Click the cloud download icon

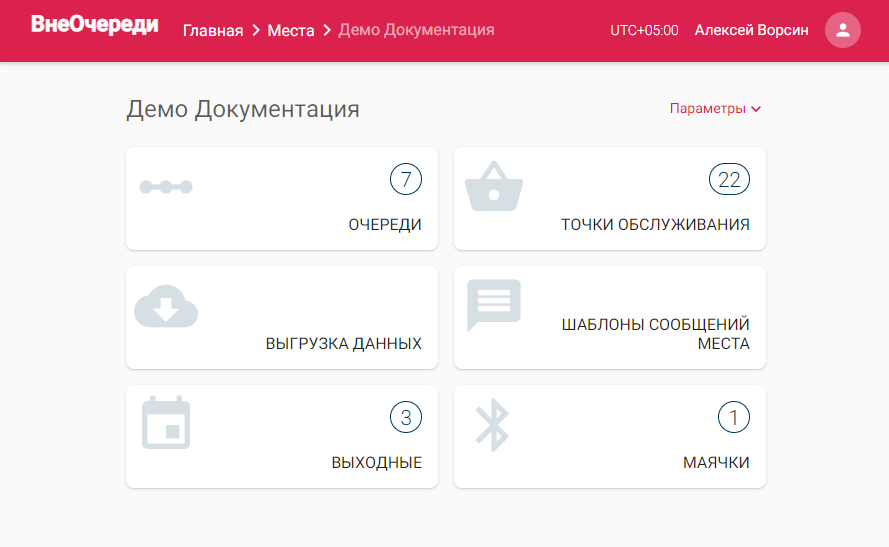coord(166,306)
